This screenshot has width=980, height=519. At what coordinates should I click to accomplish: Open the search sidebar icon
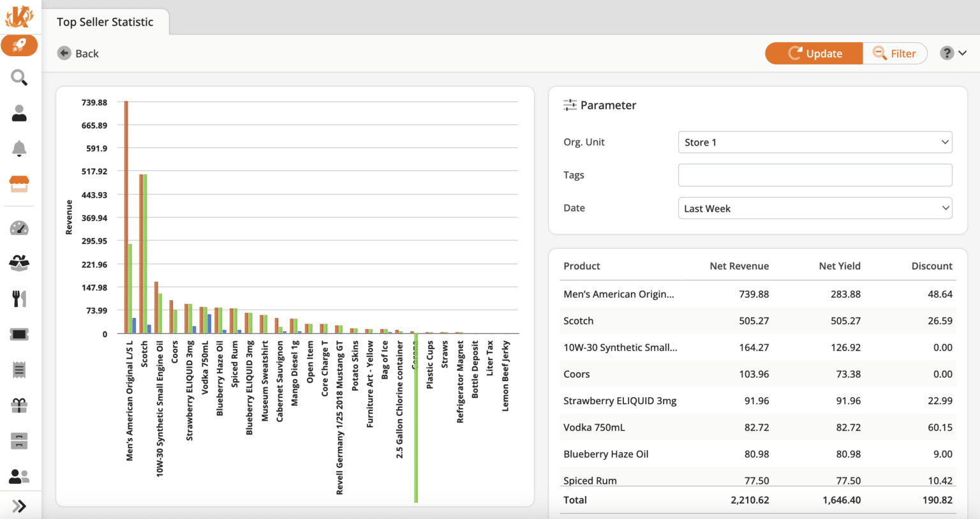pos(19,77)
